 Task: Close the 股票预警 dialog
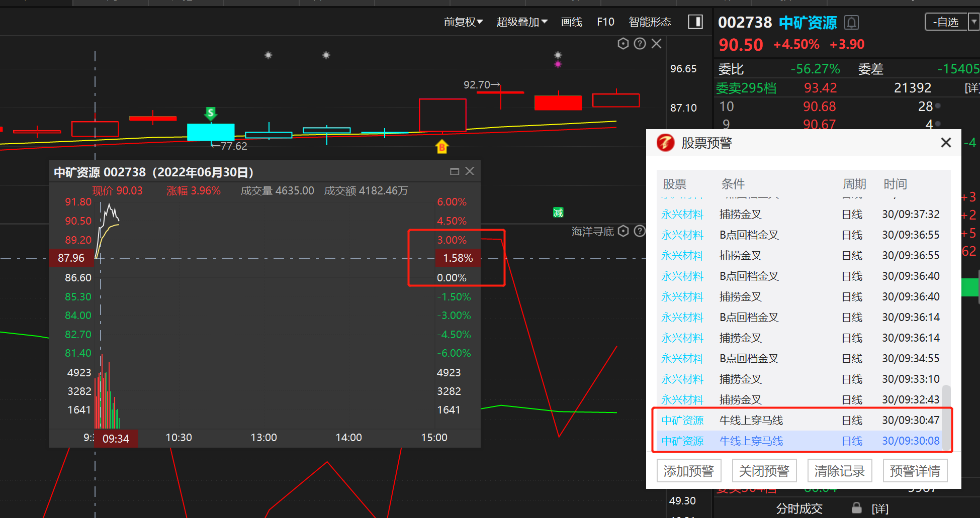(946, 143)
